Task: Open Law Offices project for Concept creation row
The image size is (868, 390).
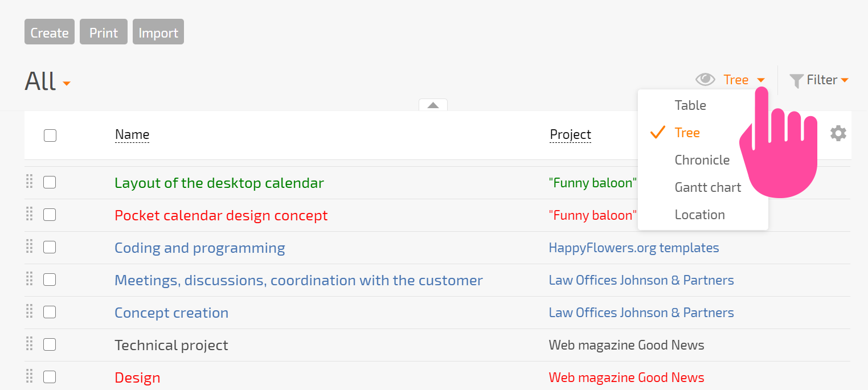Action: click(x=641, y=313)
